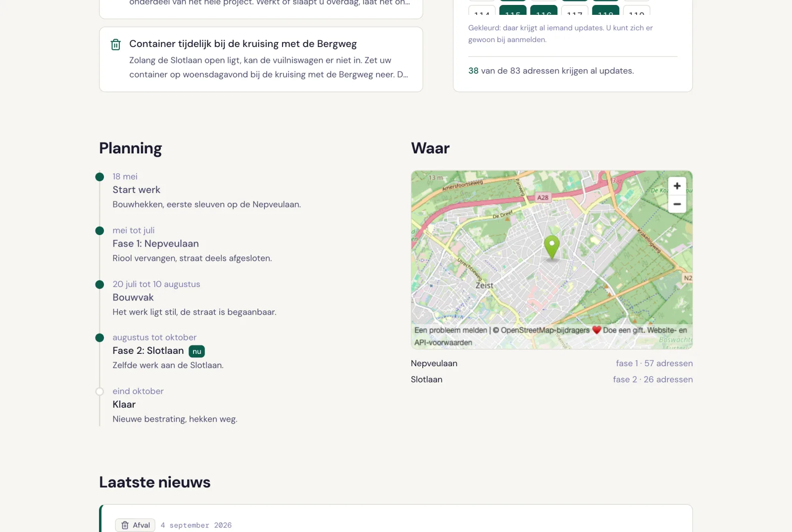Select the '18 mei' timeline dot
Screen dimensions: 792x532
coord(99,177)
